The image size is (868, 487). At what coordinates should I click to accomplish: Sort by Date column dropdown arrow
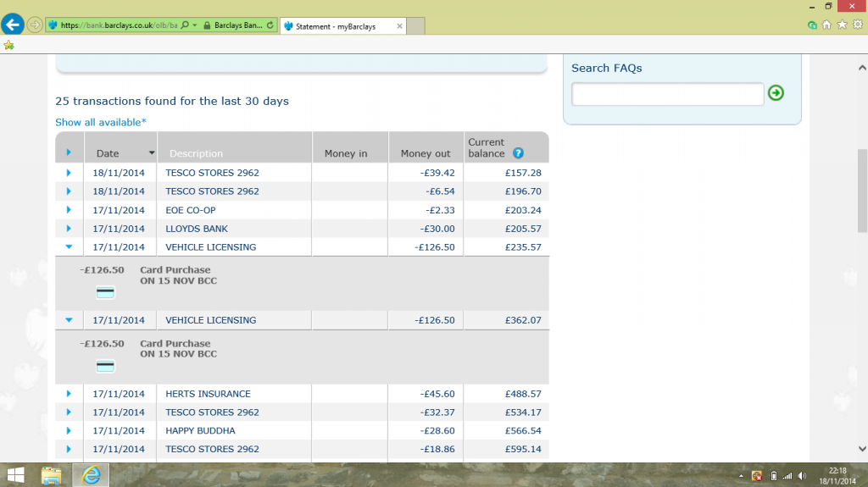click(x=151, y=152)
